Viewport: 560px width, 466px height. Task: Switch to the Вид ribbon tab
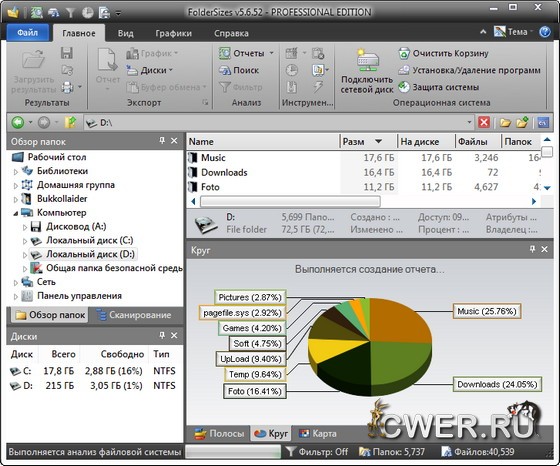point(126,33)
